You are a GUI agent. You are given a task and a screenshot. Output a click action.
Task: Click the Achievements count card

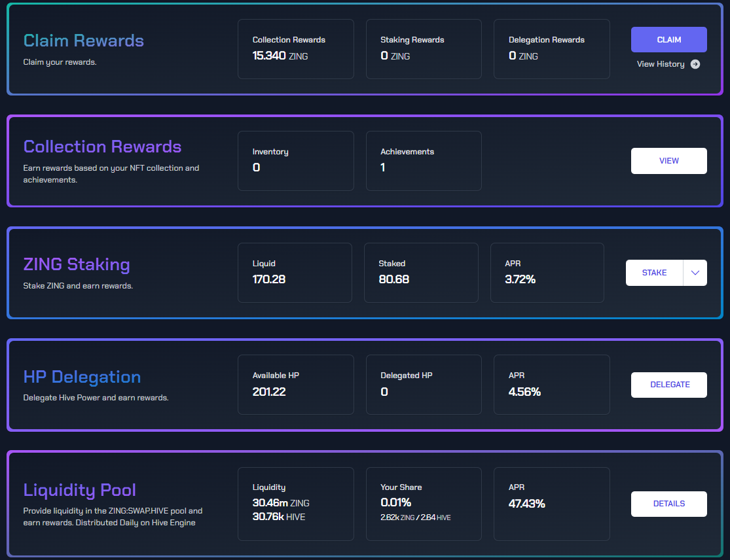(424, 161)
